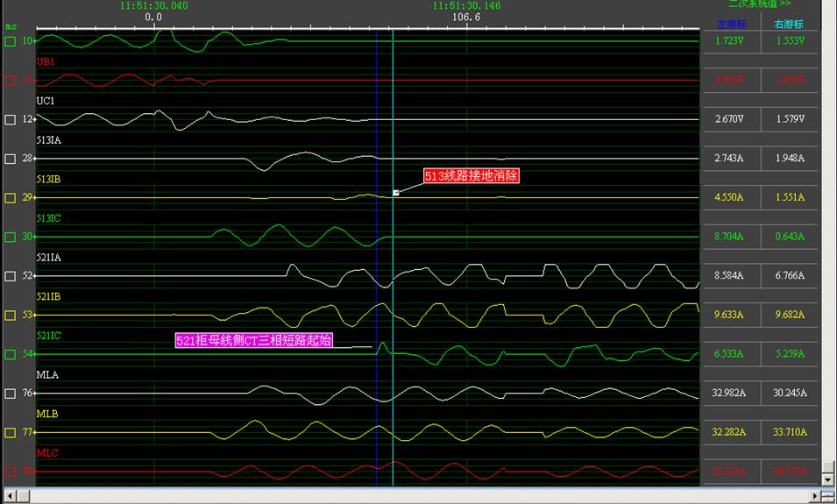837x504 pixels.
Task: Click the 右游标 column header
Action: (x=787, y=25)
